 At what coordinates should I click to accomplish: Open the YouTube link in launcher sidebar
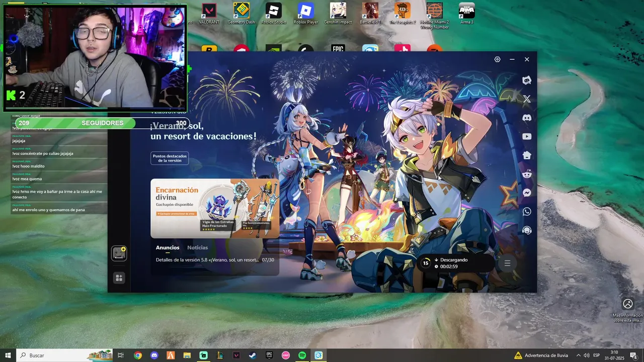coord(527,136)
